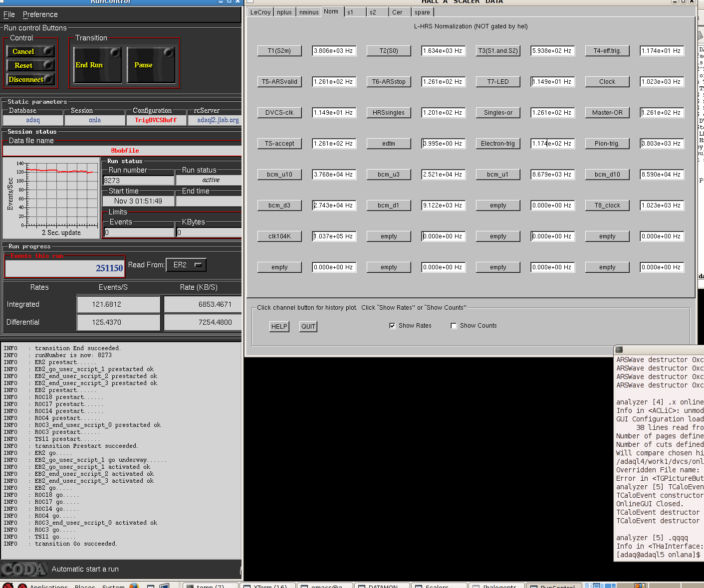Click the edtm channel button
704x588 pixels.
[389, 144]
